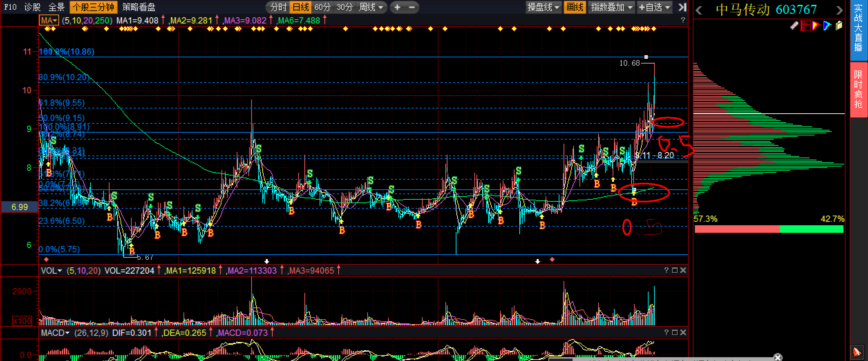868x361 pixels.
Task: Open MACD panel help question mark
Action: [x=666, y=332]
